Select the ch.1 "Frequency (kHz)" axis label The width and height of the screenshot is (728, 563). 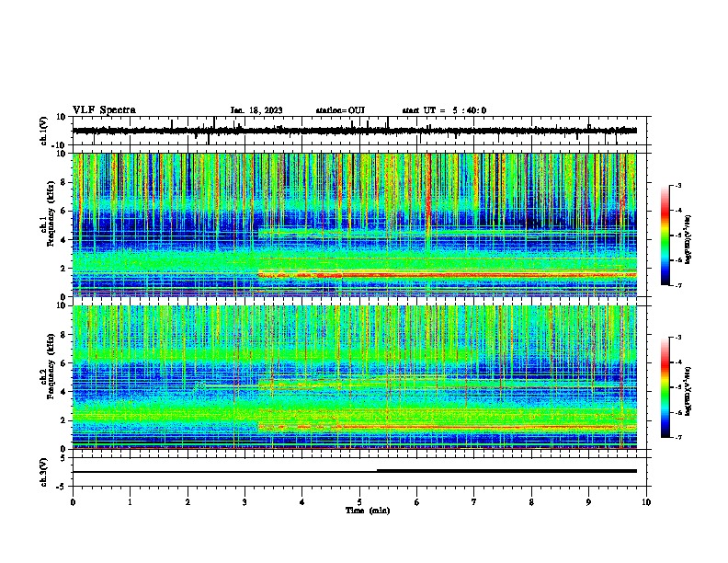tap(51, 213)
